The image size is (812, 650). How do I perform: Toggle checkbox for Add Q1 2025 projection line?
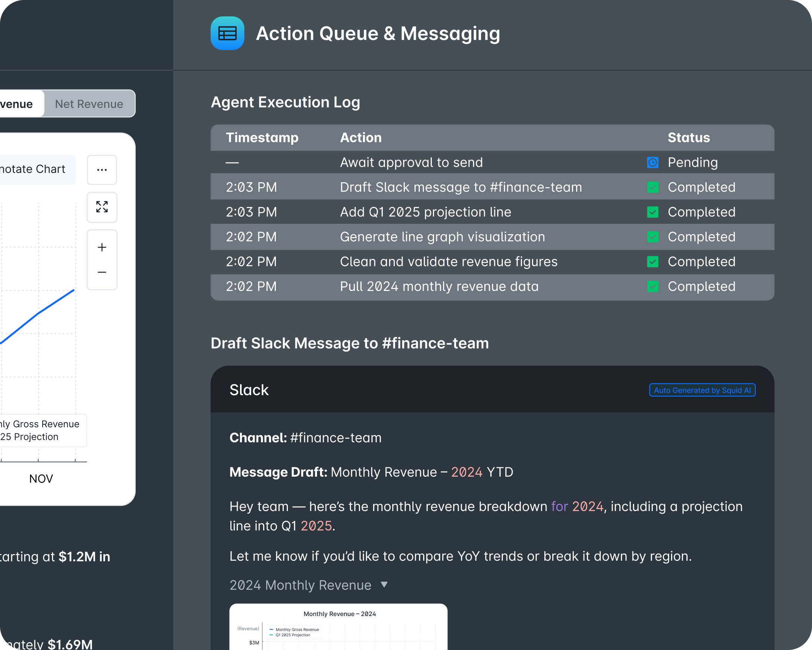(652, 212)
